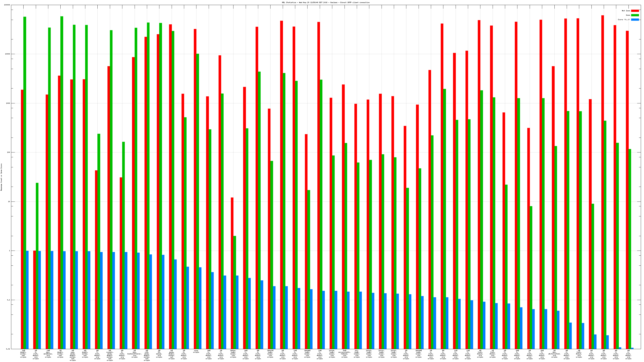Click the ips.backscatterer.org x-axis label
The image size is (644, 362).
[134, 354]
